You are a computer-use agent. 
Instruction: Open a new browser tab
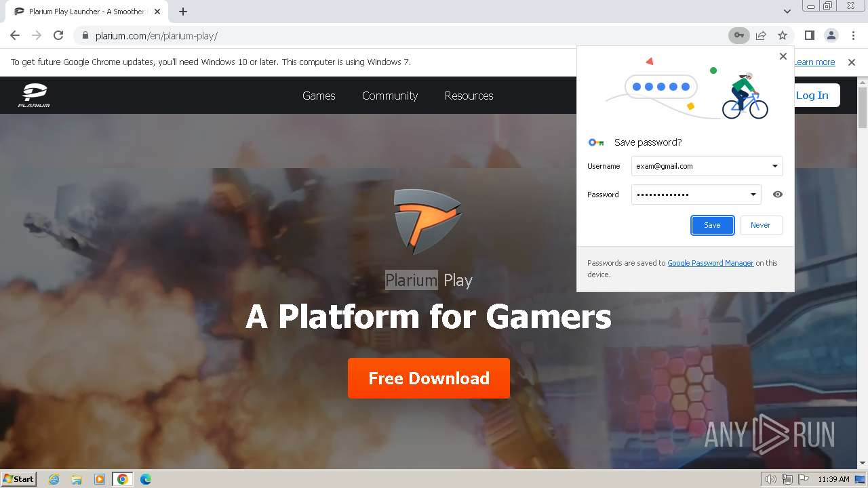[183, 12]
